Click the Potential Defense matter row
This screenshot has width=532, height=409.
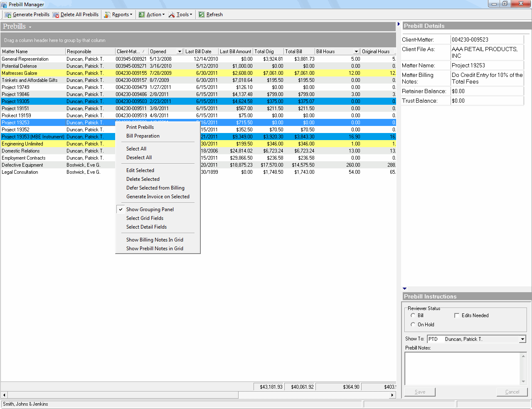pos(198,66)
